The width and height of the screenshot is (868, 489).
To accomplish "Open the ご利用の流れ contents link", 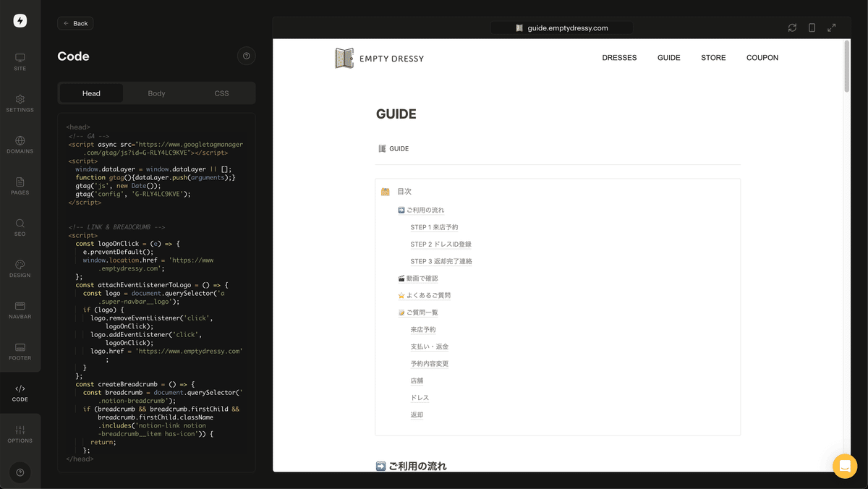I will 421,211.
